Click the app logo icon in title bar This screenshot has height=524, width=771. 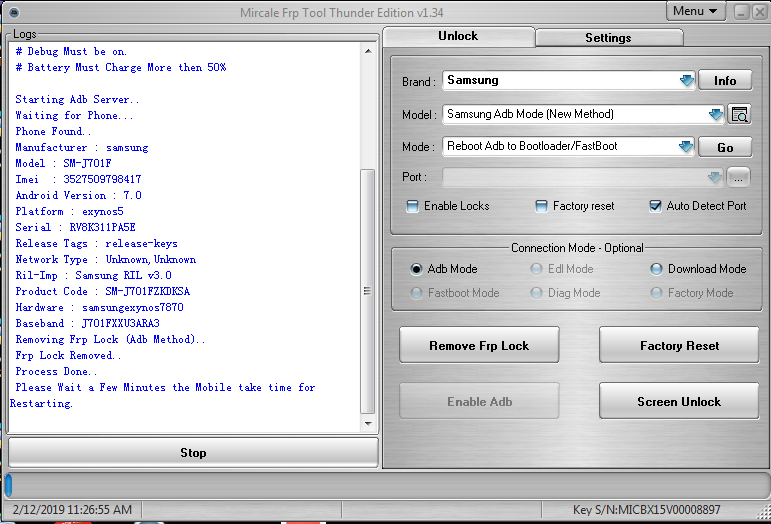click(x=14, y=12)
